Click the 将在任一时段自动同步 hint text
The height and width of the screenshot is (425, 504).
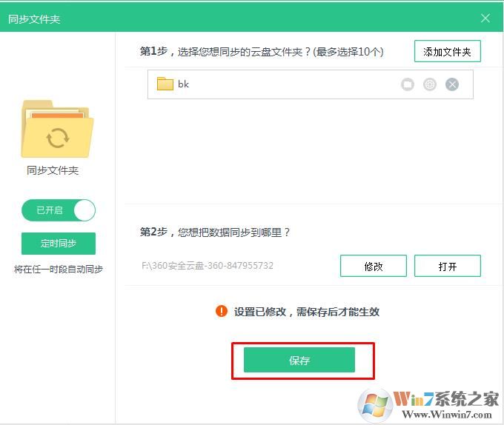point(58,270)
